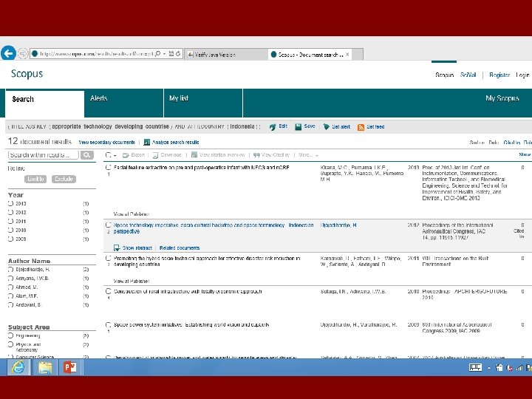The height and width of the screenshot is (399, 532).
Task: Open Internet Explorer from the taskbar
Action: click(x=18, y=367)
